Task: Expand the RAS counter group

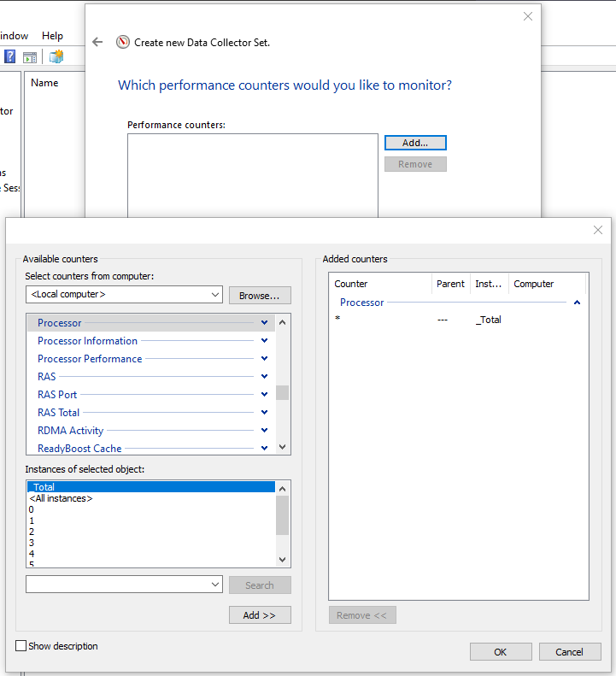Action: click(264, 376)
